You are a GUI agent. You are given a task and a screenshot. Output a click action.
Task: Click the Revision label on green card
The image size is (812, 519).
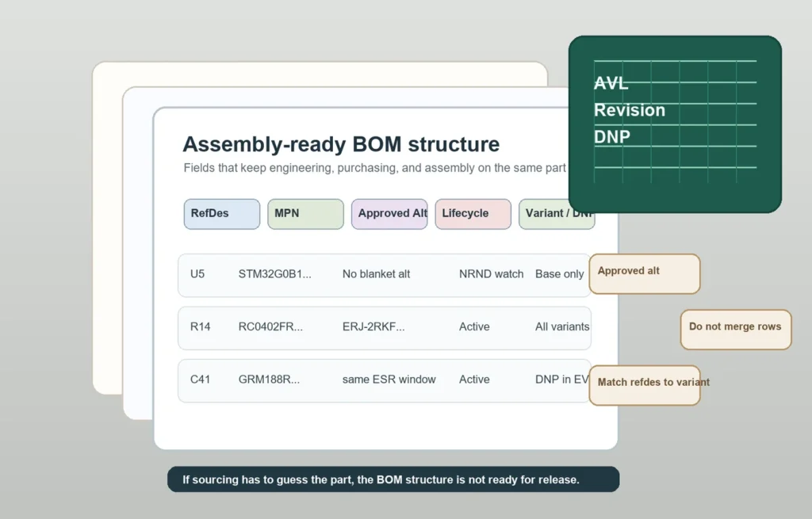coord(629,110)
